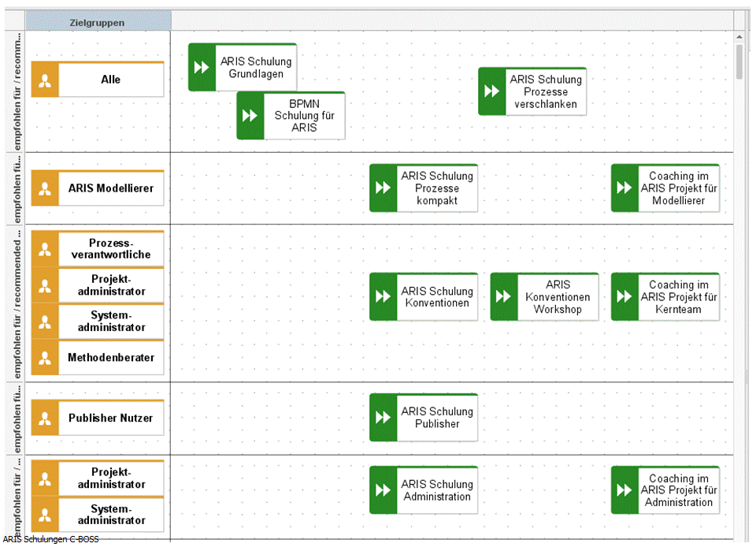
Task: Select the ARIS Schulung Administration arrow icon
Action: tap(384, 490)
